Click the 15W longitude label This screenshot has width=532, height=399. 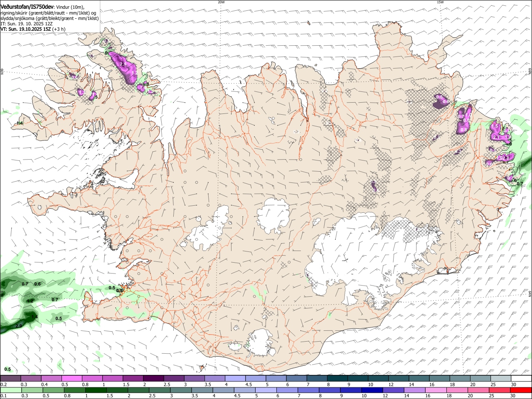(440, 2)
